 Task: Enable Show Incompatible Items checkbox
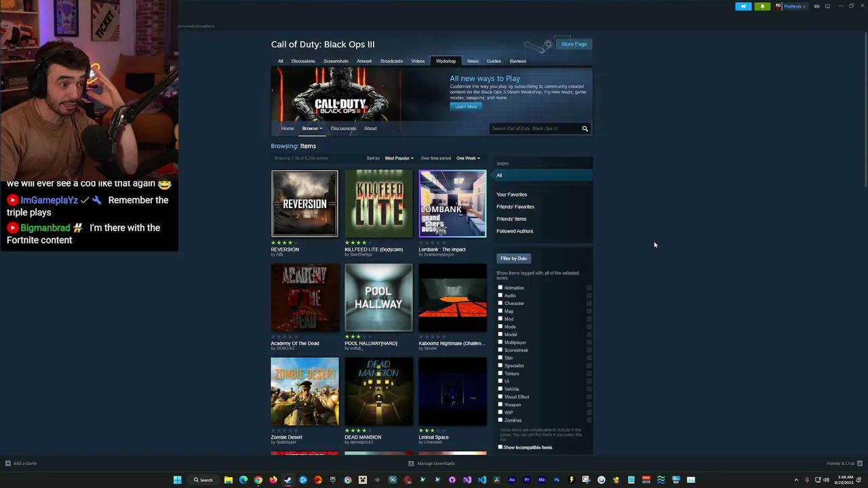click(x=500, y=447)
